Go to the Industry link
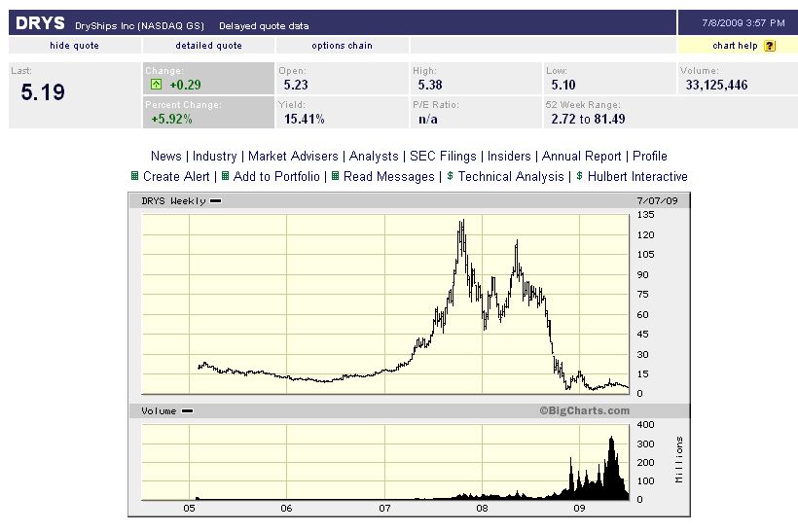Screen dimensions: 798x532 [214, 157]
